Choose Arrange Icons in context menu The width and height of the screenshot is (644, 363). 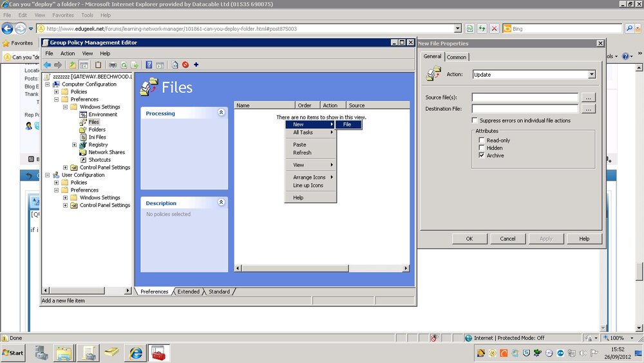point(310,177)
